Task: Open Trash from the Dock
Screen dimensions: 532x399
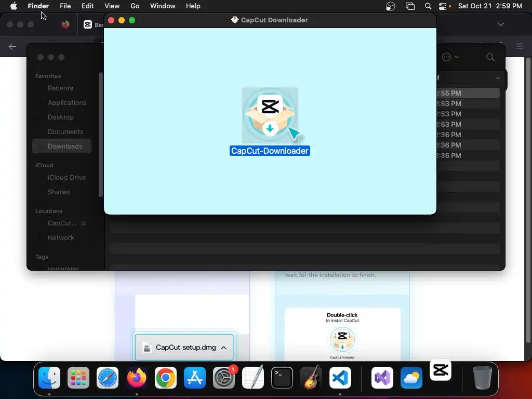Action: pyautogui.click(x=482, y=378)
